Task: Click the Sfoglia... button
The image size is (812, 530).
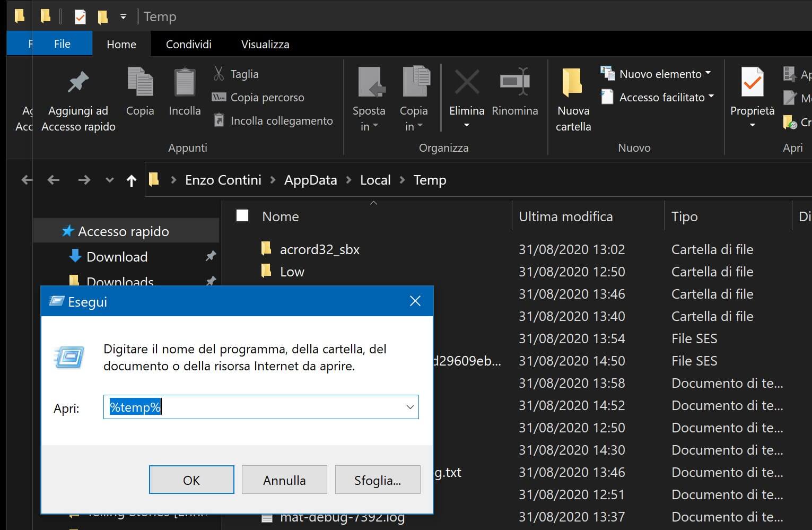Action: coord(377,480)
